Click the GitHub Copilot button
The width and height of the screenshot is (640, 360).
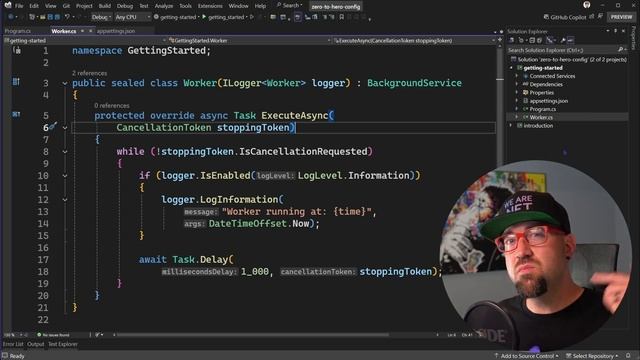point(565,17)
